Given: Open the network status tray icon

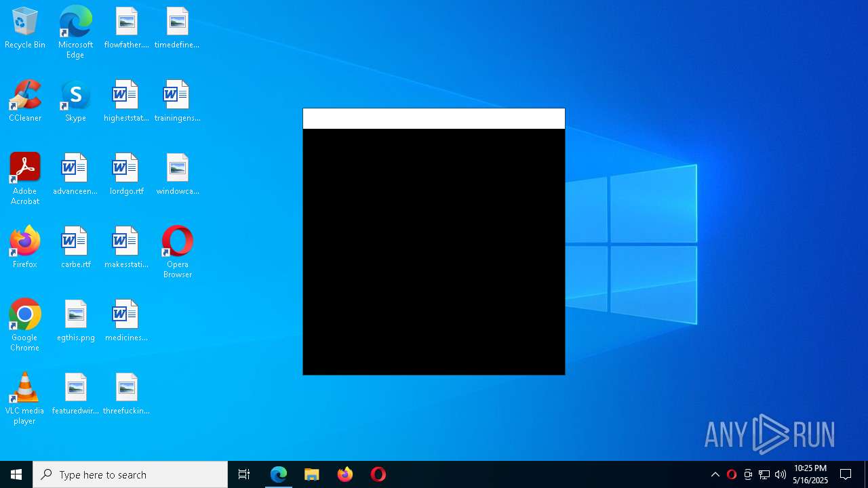Looking at the screenshot, I should pyautogui.click(x=764, y=474).
